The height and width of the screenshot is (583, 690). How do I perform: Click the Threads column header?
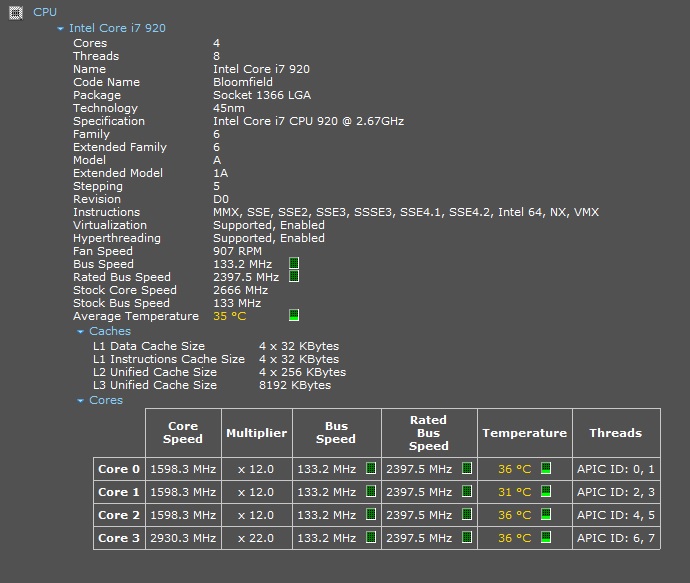click(616, 433)
